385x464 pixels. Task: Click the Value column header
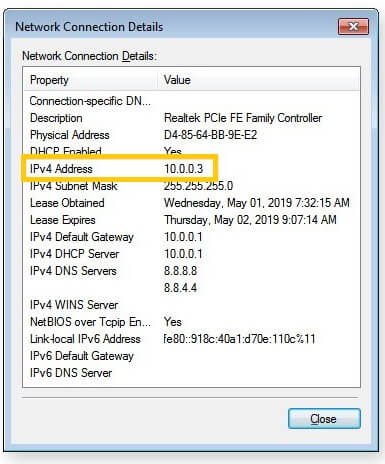click(259, 80)
